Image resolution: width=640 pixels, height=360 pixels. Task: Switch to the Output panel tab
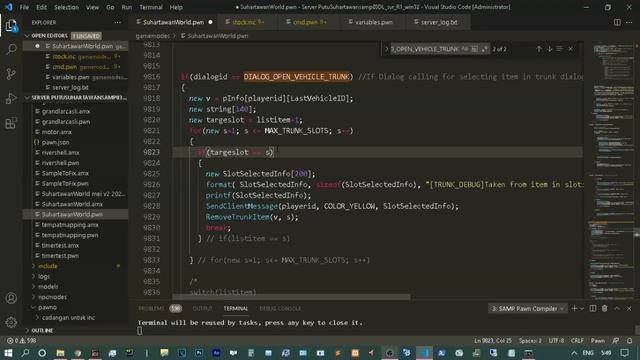click(x=202, y=309)
